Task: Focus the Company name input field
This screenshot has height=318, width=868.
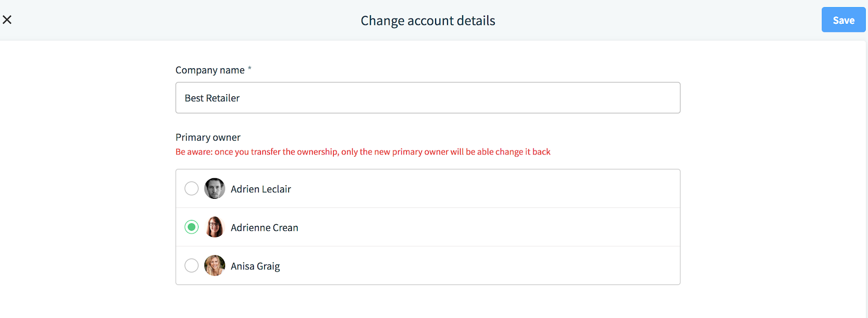Action: click(x=428, y=98)
